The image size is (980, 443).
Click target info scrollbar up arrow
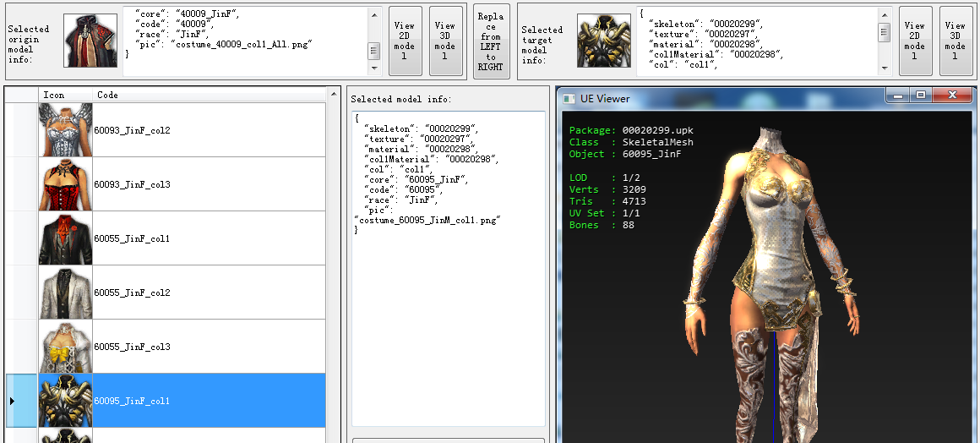point(885,15)
